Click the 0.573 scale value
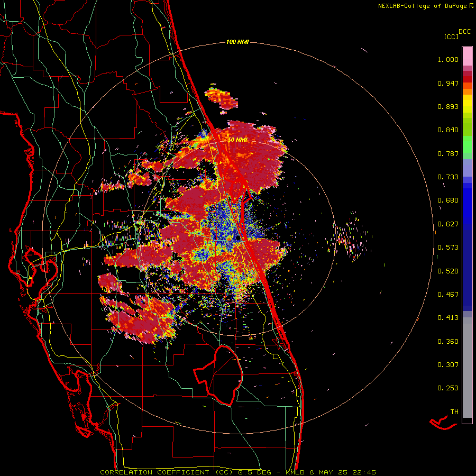 pos(448,248)
